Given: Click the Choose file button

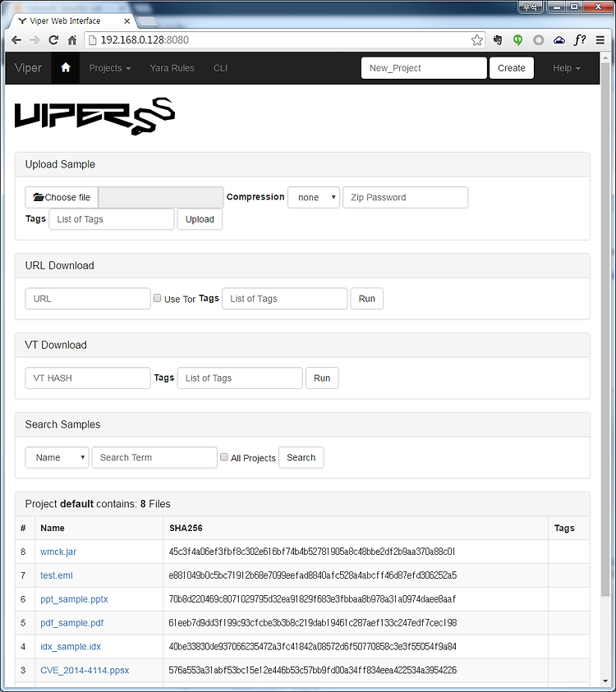Looking at the screenshot, I should (x=62, y=197).
